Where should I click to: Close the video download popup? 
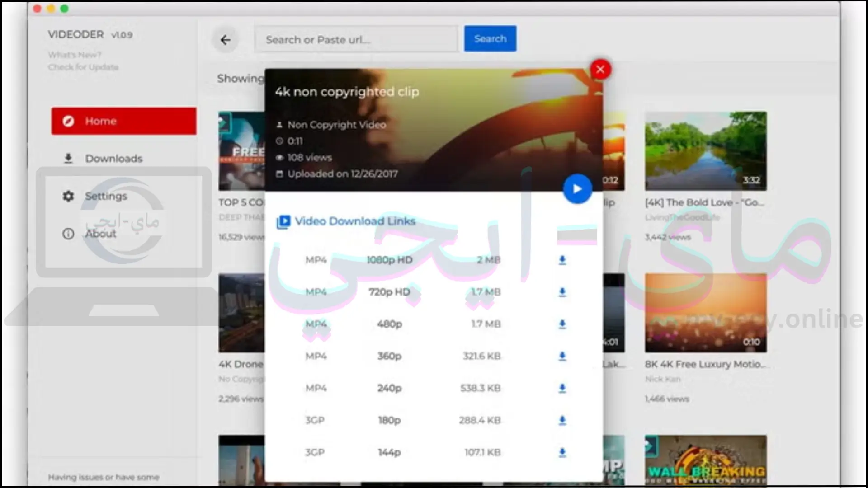(600, 70)
